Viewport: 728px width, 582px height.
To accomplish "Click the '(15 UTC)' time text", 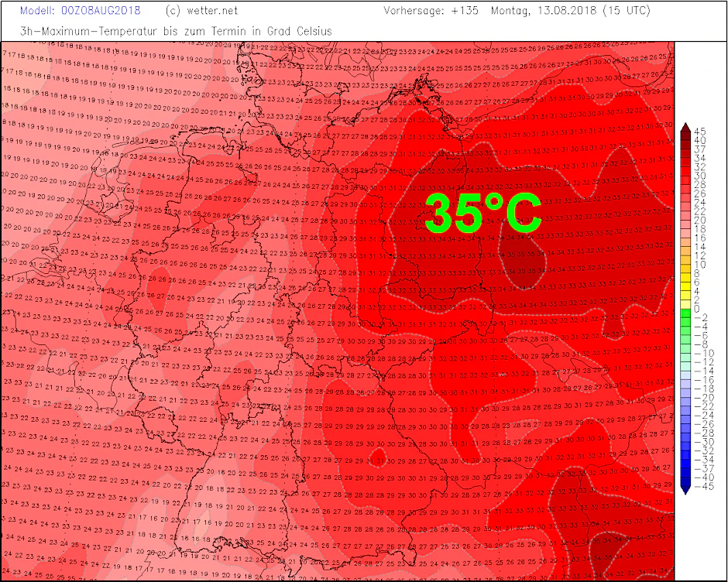I will click(x=627, y=11).
